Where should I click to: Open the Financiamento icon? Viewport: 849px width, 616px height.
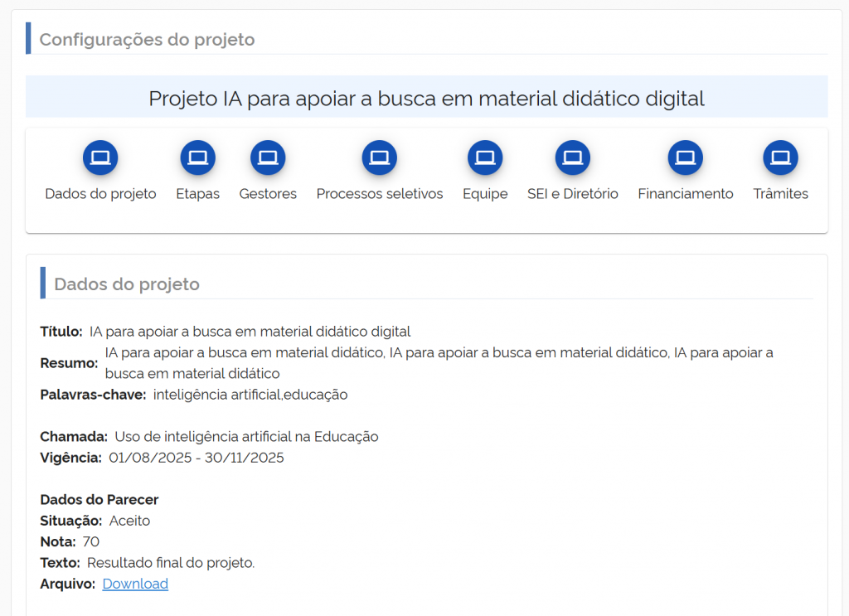point(685,158)
